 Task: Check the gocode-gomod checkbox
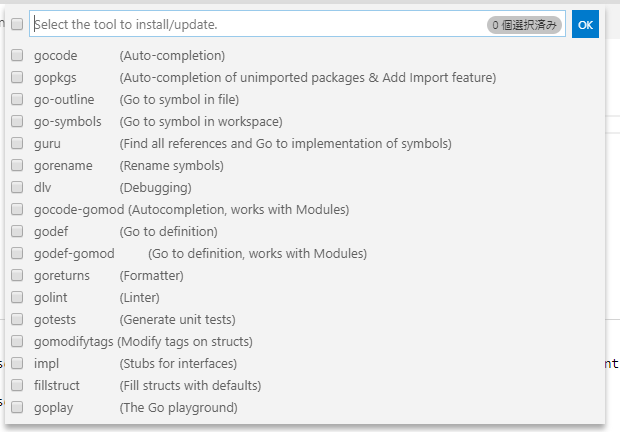tap(17, 210)
